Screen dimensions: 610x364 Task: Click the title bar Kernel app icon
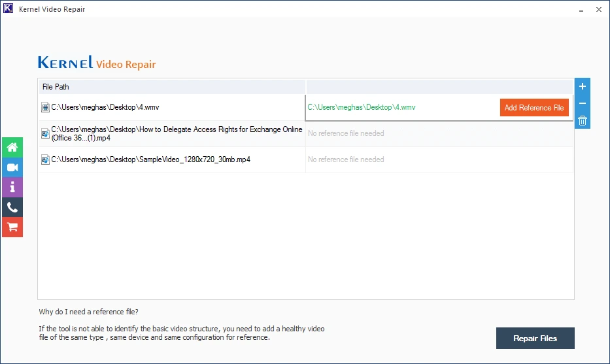coord(9,9)
